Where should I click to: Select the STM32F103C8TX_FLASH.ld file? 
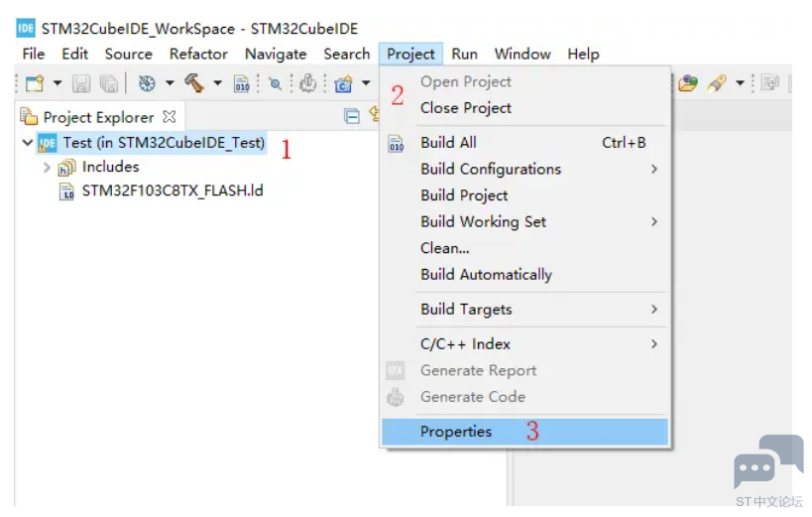point(173,191)
